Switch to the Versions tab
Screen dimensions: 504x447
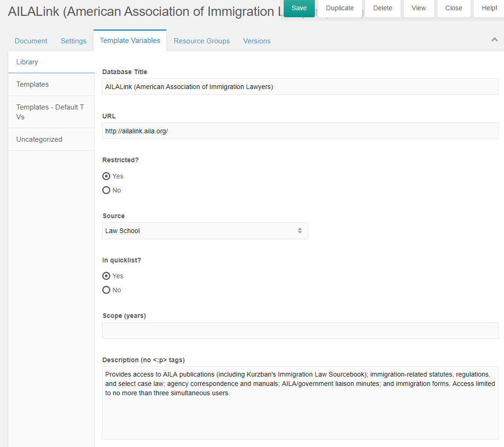coord(257,41)
